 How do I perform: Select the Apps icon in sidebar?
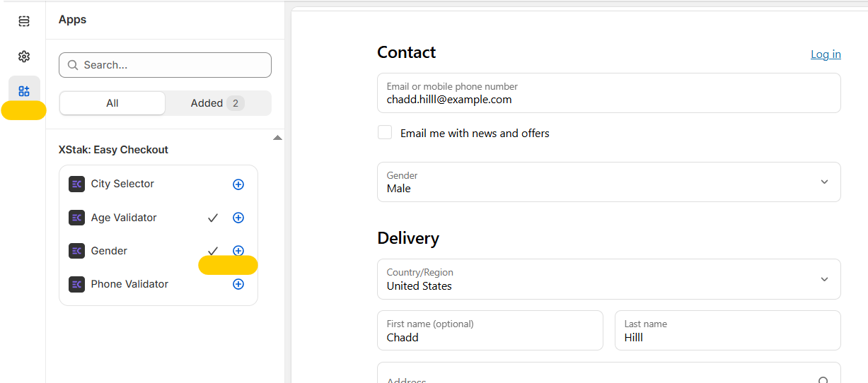[x=24, y=90]
